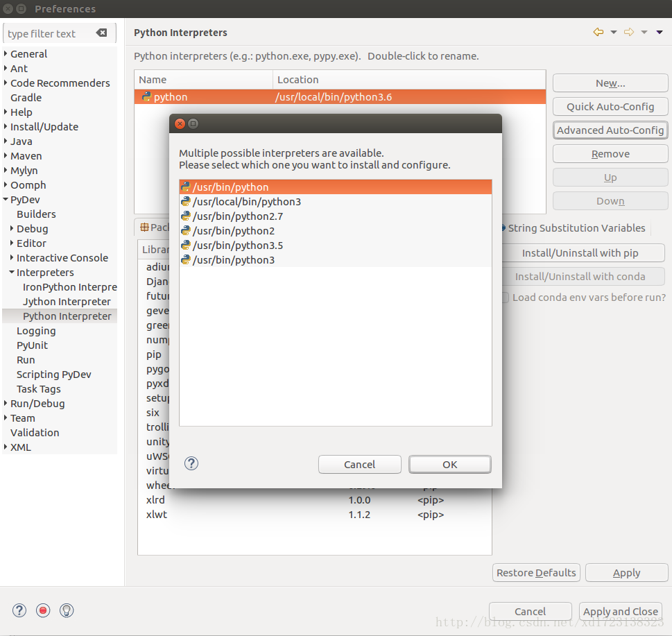Click the lightbulb tips icon at the bottom
This screenshot has height=636, width=672.
point(67,610)
